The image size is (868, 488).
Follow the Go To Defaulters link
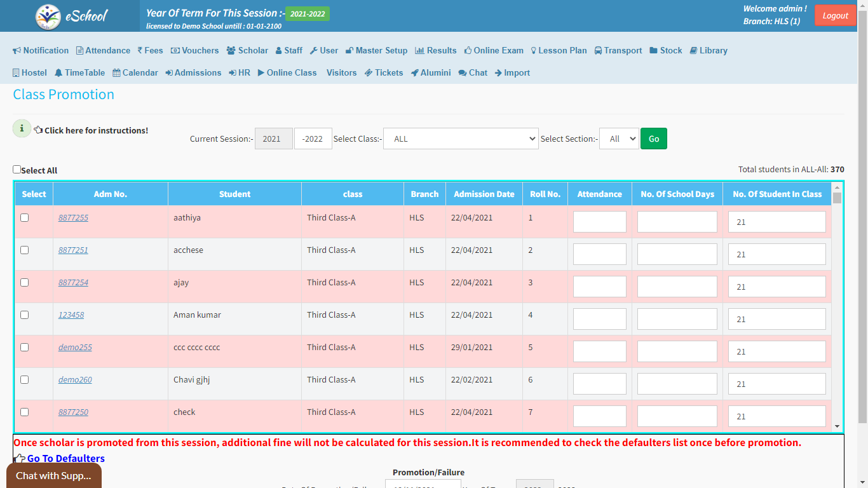pyautogui.click(x=65, y=458)
